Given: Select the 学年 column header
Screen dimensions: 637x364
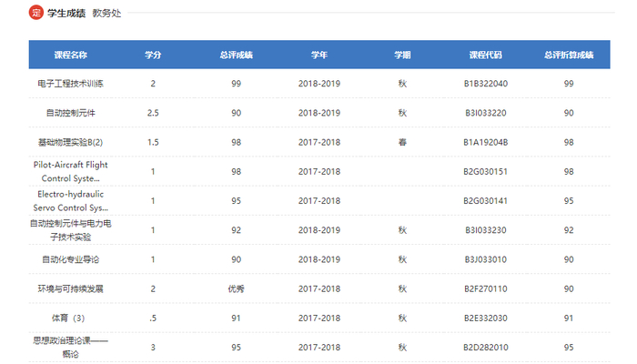Looking at the screenshot, I should (x=319, y=55).
